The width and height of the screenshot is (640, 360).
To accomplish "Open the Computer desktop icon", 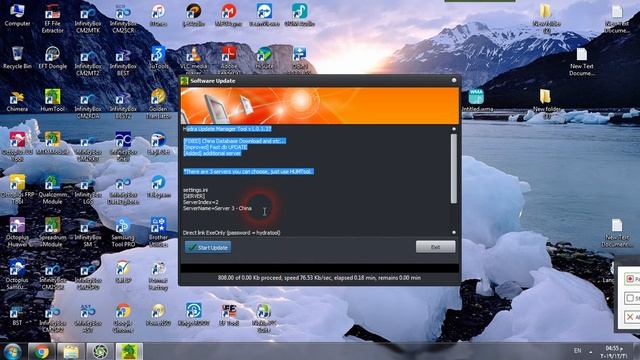I will pyautogui.click(x=17, y=16).
